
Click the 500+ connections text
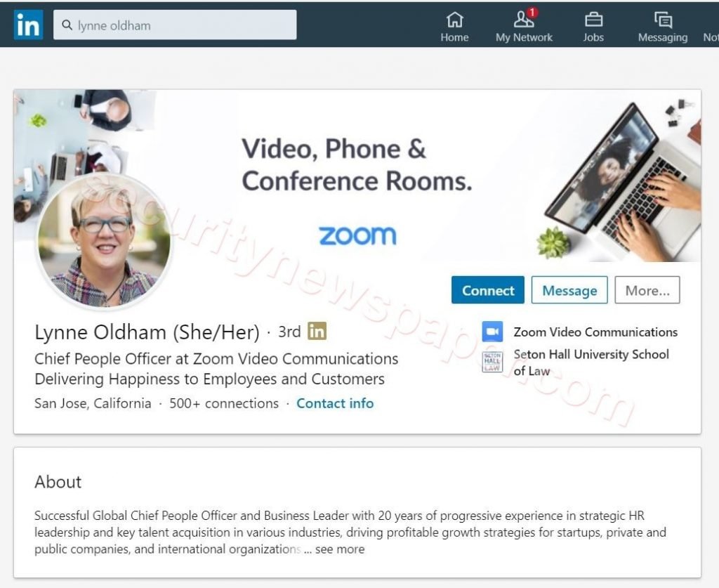click(x=224, y=403)
